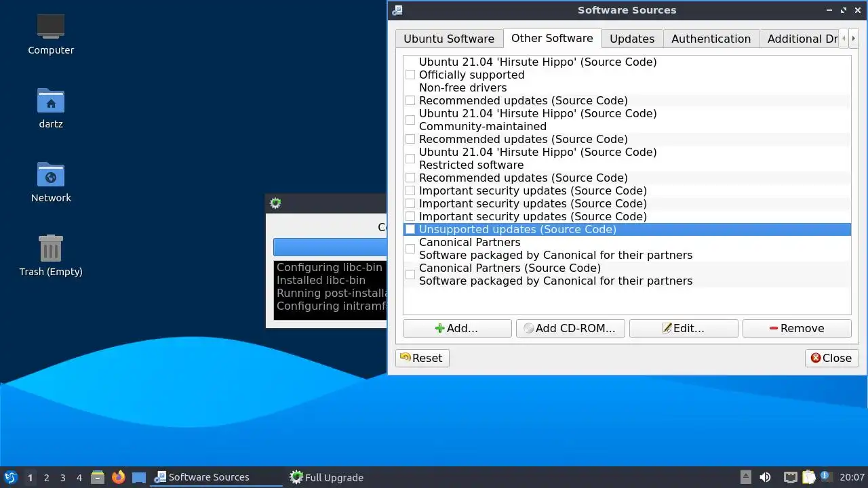Click the Edit... button

(684, 328)
